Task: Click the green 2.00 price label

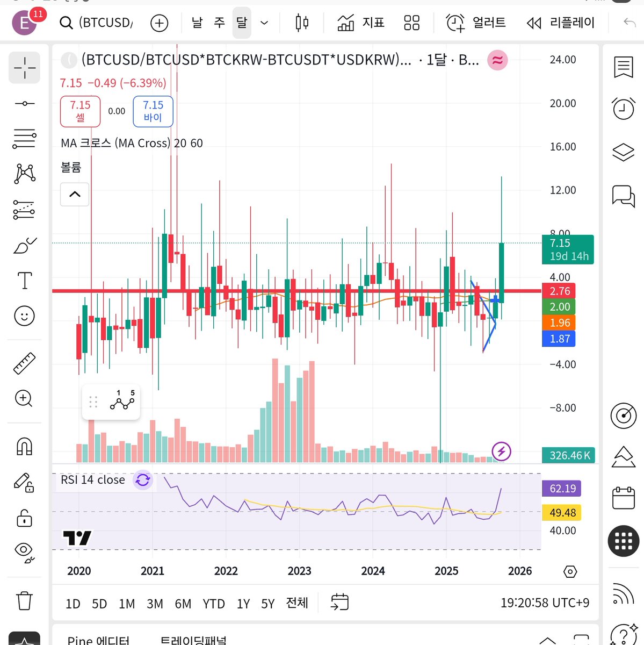Action: (559, 307)
